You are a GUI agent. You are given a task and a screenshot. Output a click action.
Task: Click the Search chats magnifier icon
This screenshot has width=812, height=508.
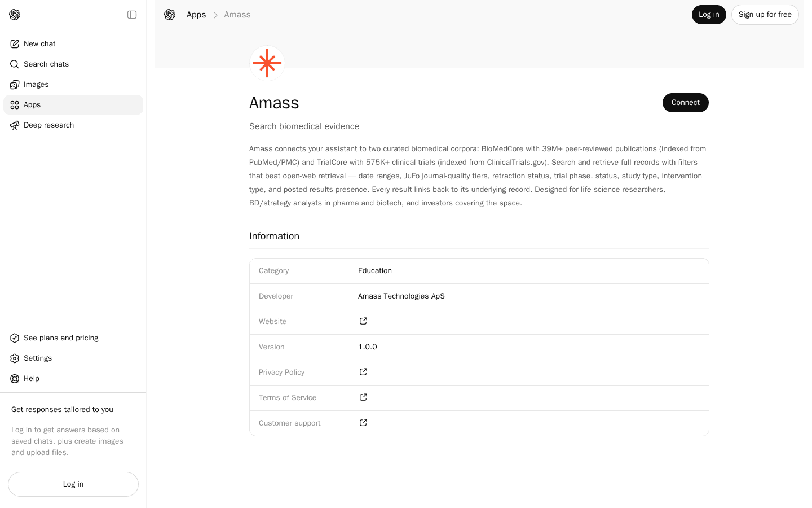(15, 64)
